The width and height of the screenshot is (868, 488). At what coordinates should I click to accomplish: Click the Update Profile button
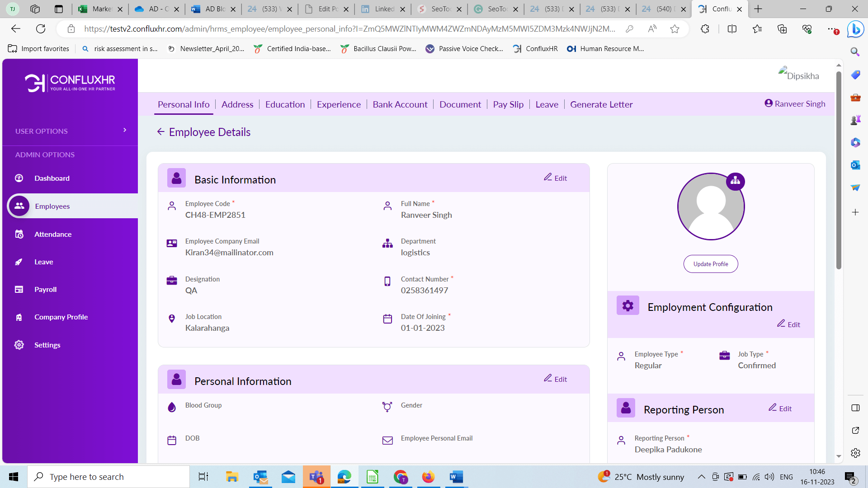710,264
